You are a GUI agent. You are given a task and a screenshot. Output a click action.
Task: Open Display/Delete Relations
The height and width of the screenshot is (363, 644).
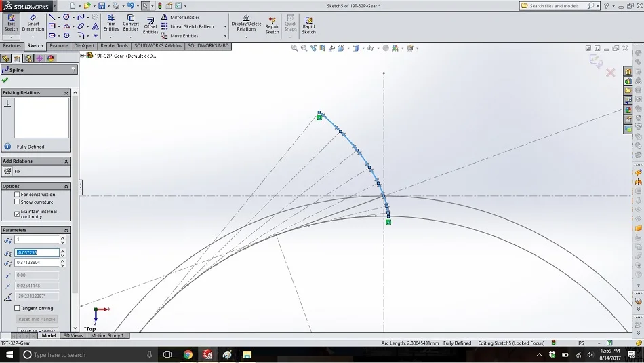point(246,24)
